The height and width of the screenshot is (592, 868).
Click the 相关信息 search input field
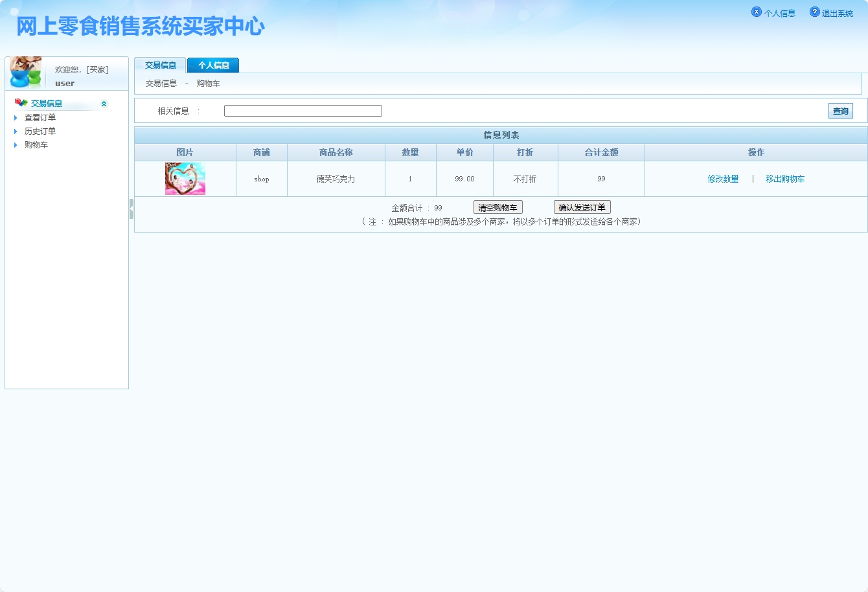[303, 110]
